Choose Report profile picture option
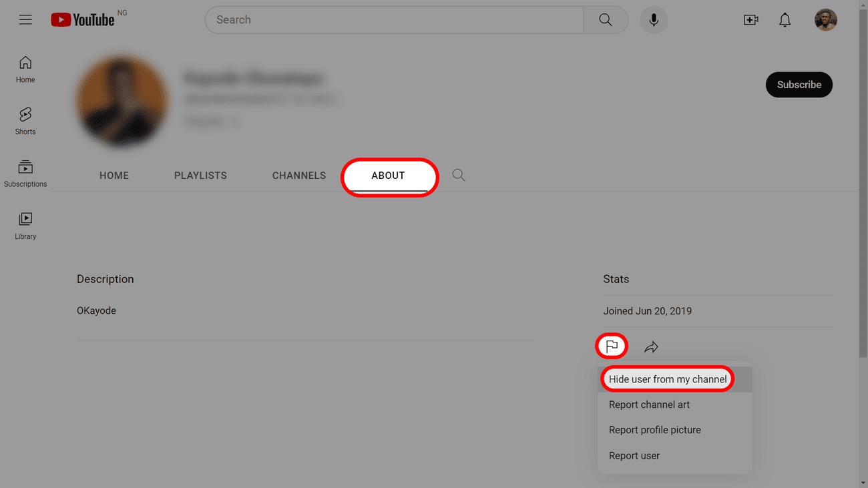The height and width of the screenshot is (488, 868). [x=654, y=430]
